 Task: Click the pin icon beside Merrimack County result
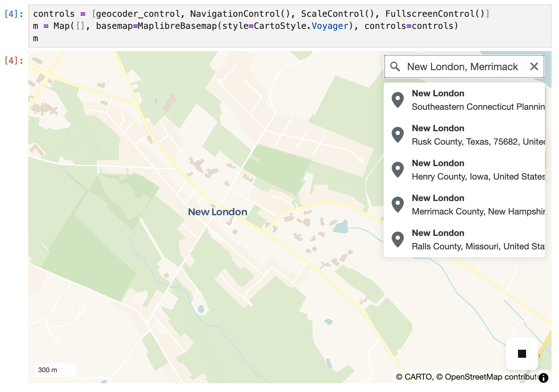tap(398, 205)
